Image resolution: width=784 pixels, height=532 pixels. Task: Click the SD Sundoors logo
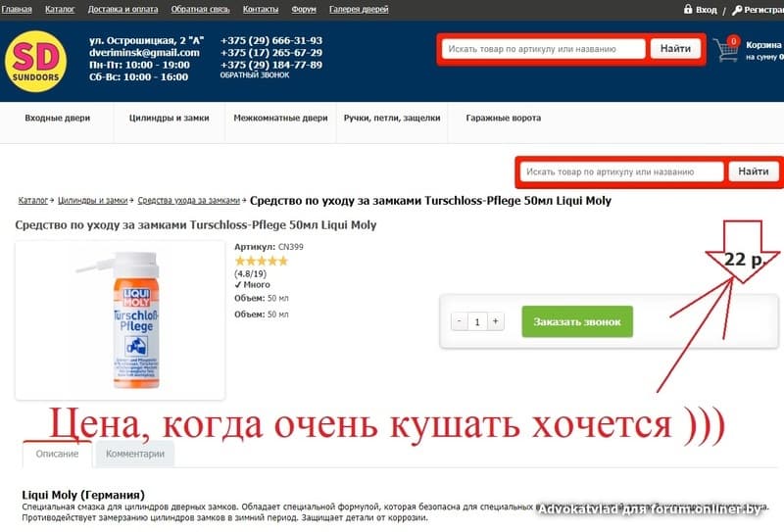click(x=35, y=62)
